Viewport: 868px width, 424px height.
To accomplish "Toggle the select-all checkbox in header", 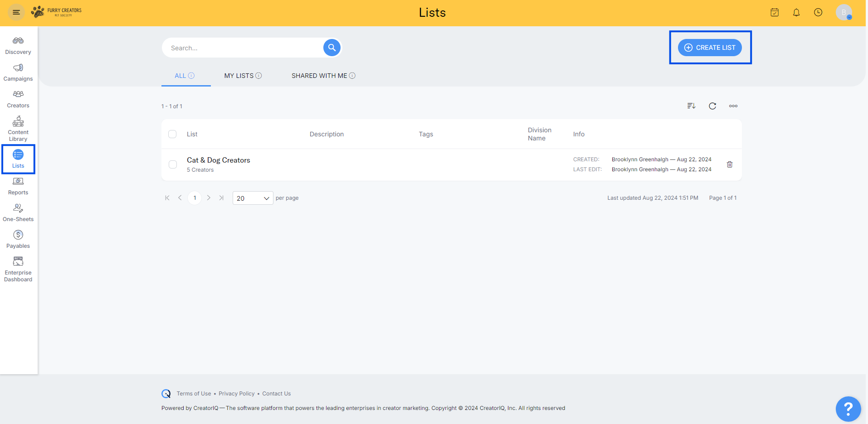I will click(172, 134).
